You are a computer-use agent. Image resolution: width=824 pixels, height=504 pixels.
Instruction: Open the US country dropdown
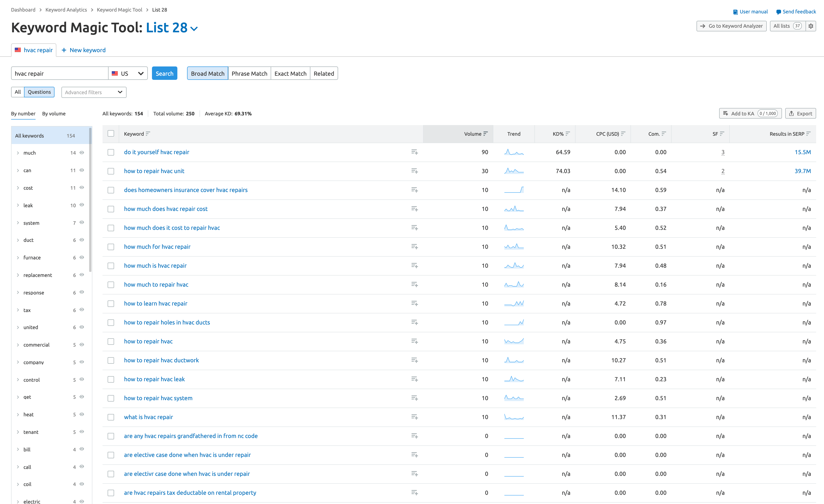(128, 74)
